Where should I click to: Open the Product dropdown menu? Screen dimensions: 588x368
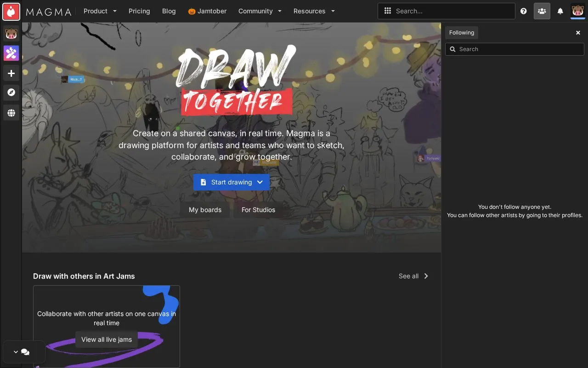point(100,11)
